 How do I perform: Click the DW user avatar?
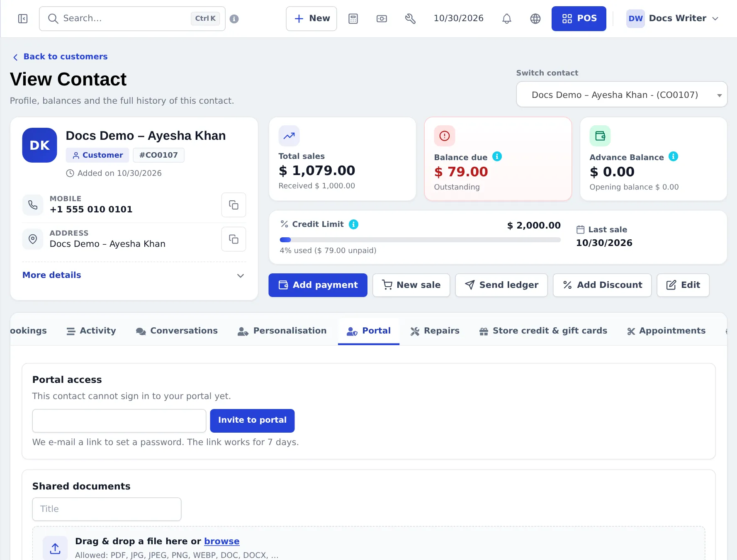635,19
